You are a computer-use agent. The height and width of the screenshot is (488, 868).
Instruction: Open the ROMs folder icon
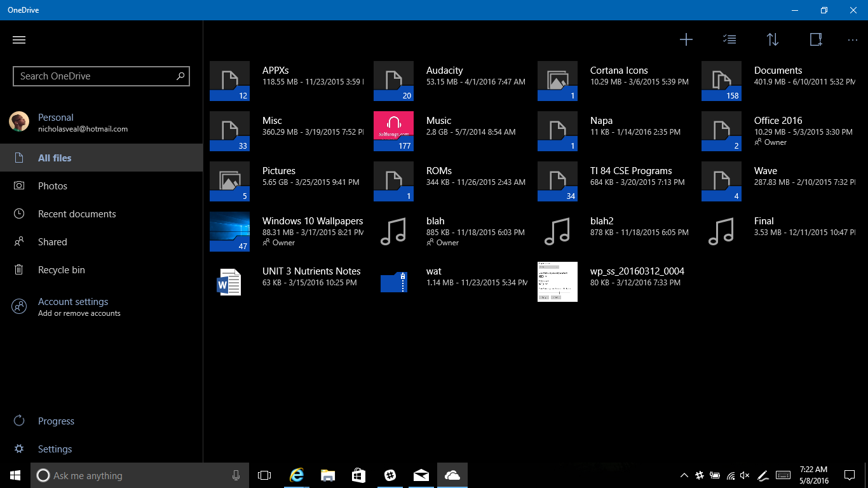[393, 181]
